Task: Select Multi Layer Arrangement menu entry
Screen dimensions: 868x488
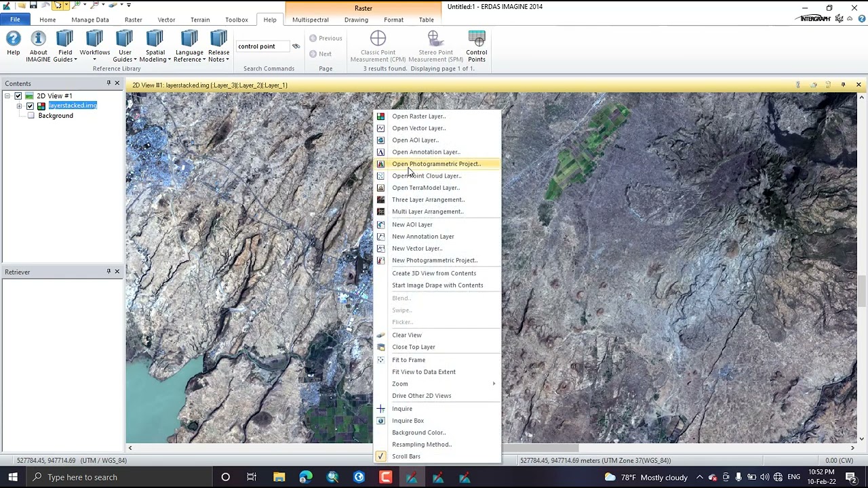Action: (437, 211)
